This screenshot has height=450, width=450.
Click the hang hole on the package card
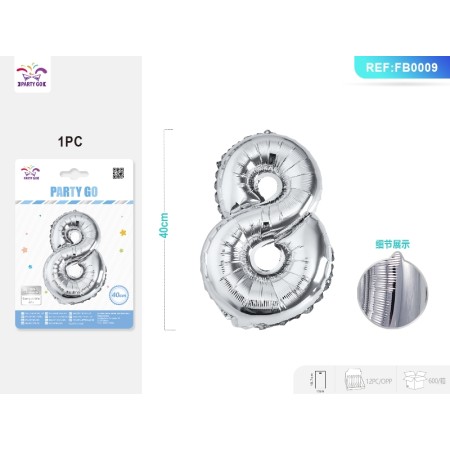pos(74,173)
